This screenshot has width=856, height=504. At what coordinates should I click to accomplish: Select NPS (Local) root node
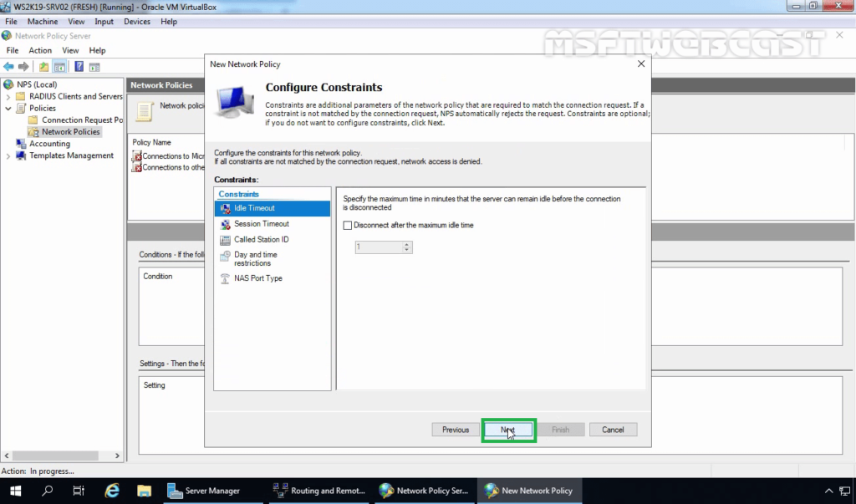[37, 84]
